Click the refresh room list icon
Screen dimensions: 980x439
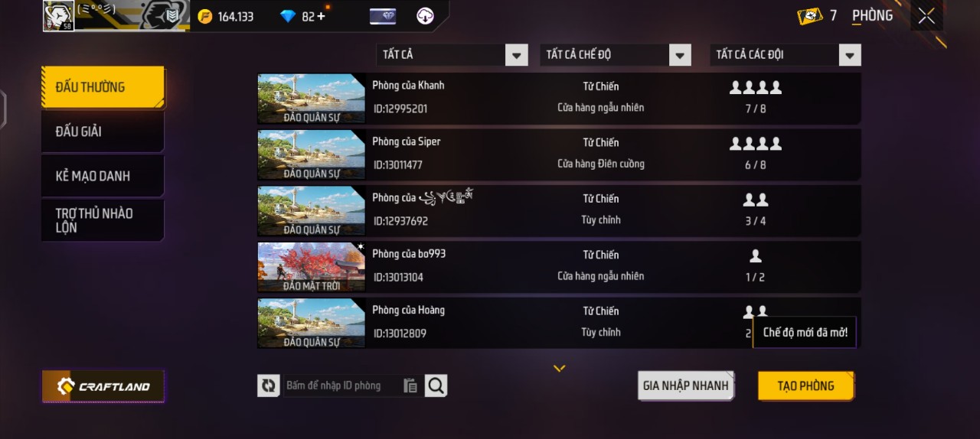(268, 385)
